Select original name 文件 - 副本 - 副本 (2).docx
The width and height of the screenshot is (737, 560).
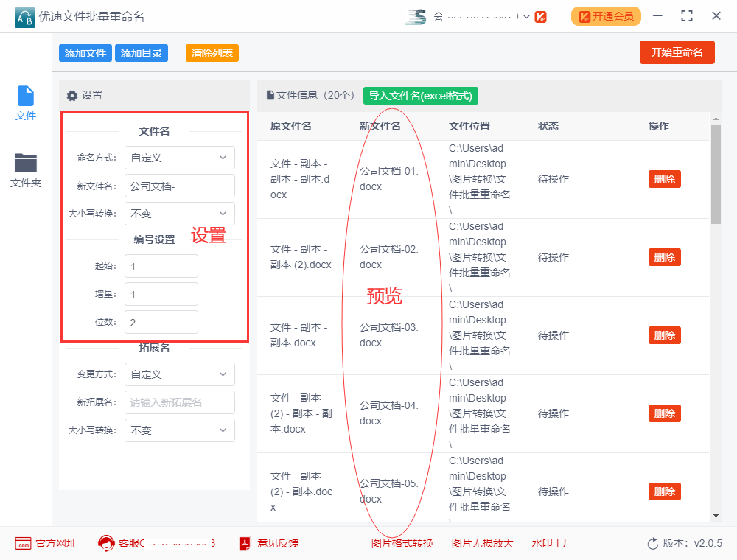(x=301, y=257)
